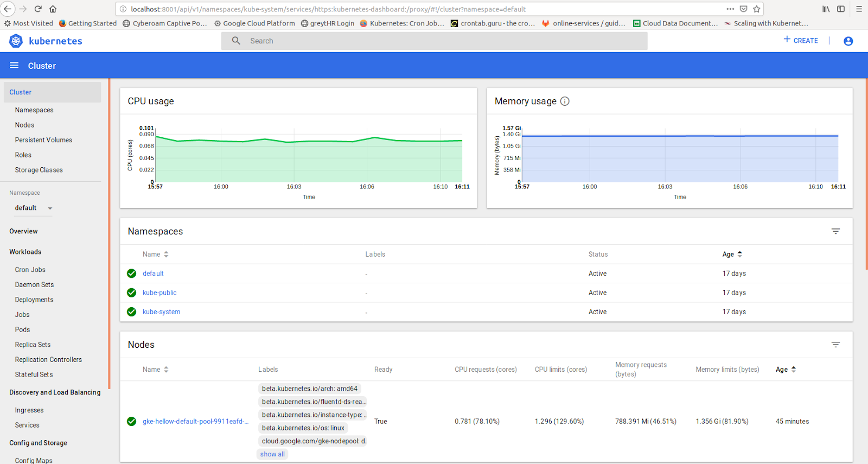868x464 pixels.
Task: Click the browser forward arrow
Action: (x=23, y=9)
